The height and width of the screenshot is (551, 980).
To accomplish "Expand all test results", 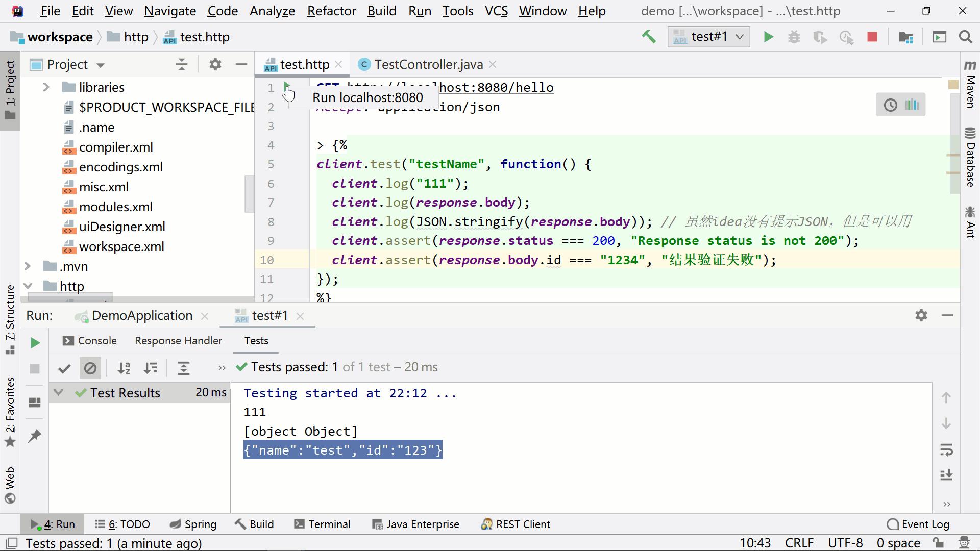I will pos(184,368).
